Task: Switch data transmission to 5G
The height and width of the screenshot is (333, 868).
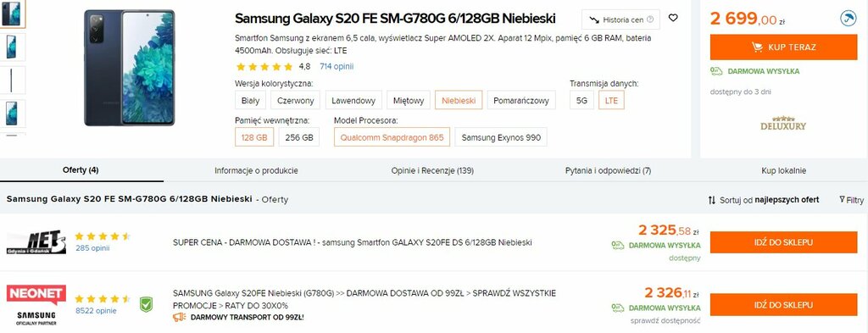Action: pyautogui.click(x=581, y=100)
